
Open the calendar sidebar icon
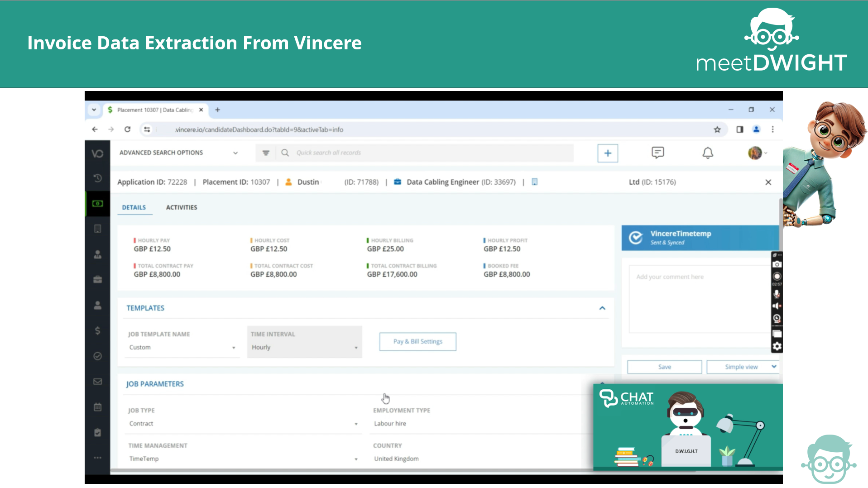coord(97,407)
